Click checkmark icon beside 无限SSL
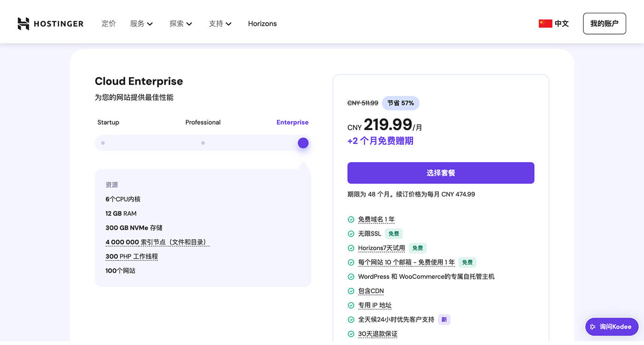This screenshot has width=644, height=345. pyautogui.click(x=351, y=234)
